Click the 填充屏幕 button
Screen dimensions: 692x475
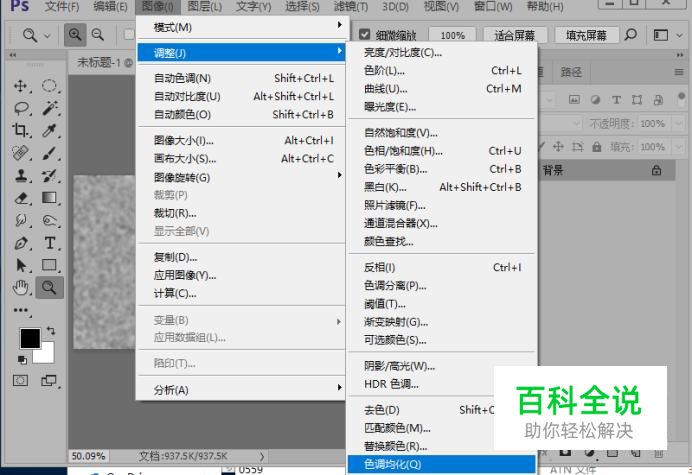(x=586, y=35)
